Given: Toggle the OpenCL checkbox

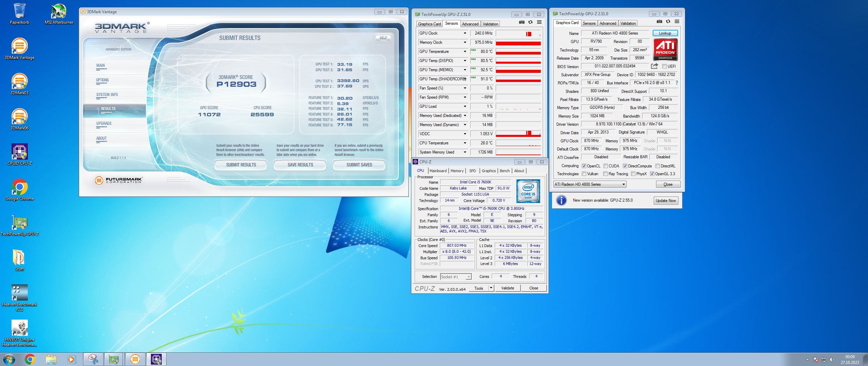Looking at the screenshot, I should pos(584,166).
